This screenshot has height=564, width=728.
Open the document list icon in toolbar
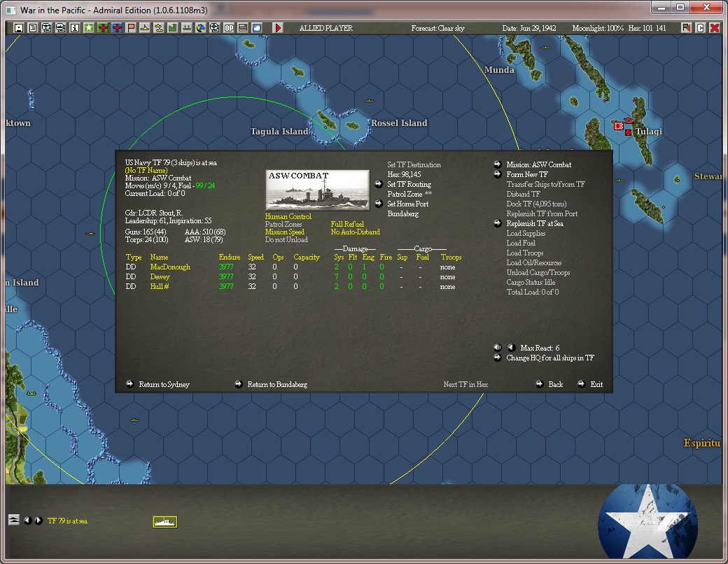[x=32, y=28]
